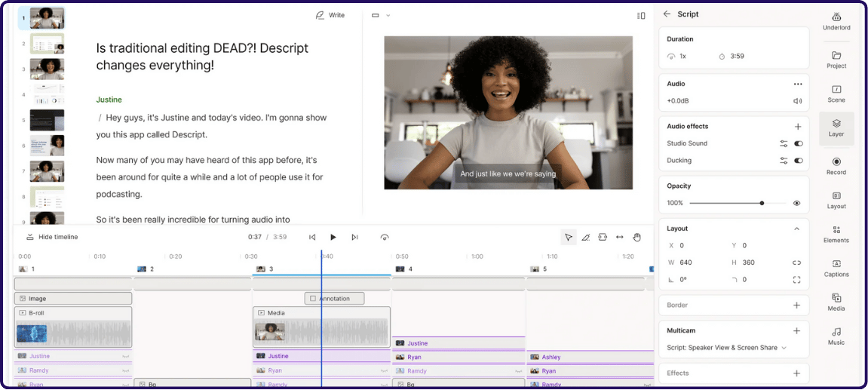This screenshot has height=390, width=868.
Task: Go back using the Script arrow
Action: [x=667, y=14]
